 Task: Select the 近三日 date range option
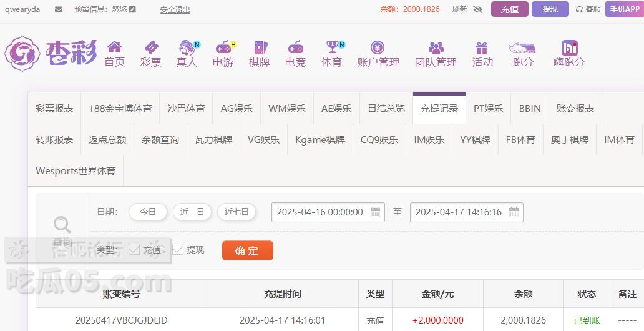pos(192,212)
